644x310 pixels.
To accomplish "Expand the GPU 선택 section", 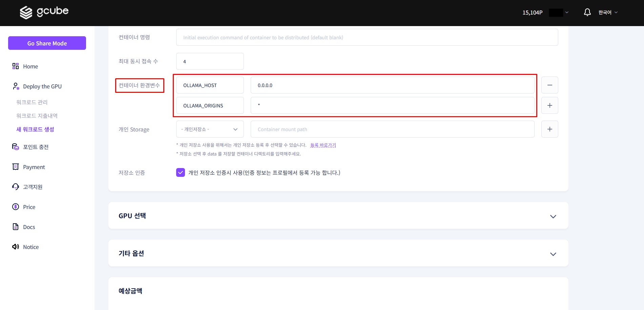I will point(553,216).
